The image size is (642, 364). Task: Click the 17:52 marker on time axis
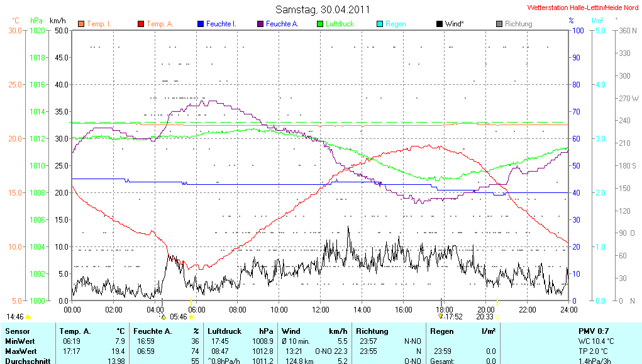pos(453,317)
